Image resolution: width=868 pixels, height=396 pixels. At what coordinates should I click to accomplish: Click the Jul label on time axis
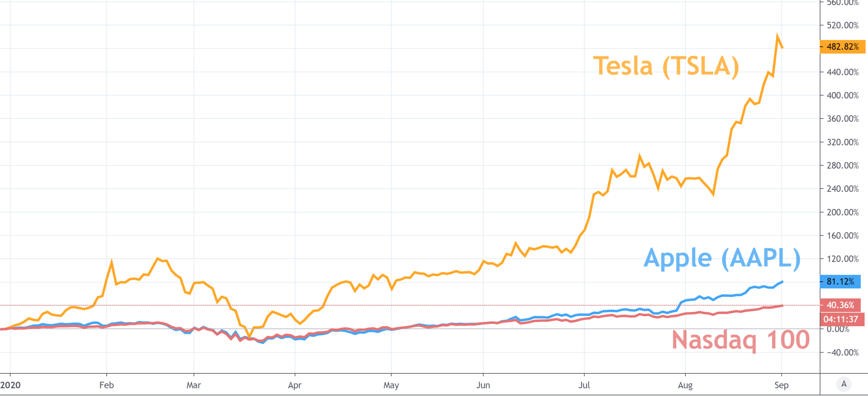[x=584, y=385]
